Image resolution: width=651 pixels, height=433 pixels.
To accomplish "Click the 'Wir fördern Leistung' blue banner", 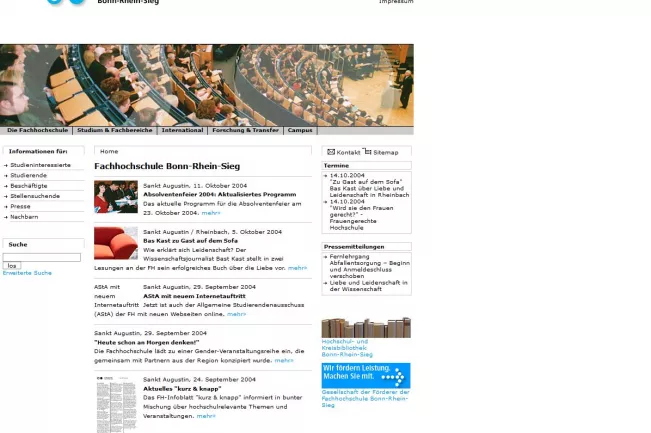I will 366,375.
